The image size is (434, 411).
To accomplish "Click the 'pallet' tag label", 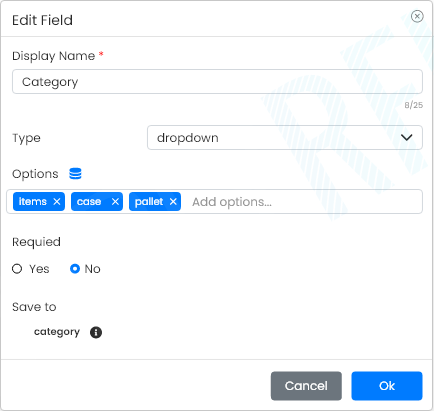I will pos(149,202).
